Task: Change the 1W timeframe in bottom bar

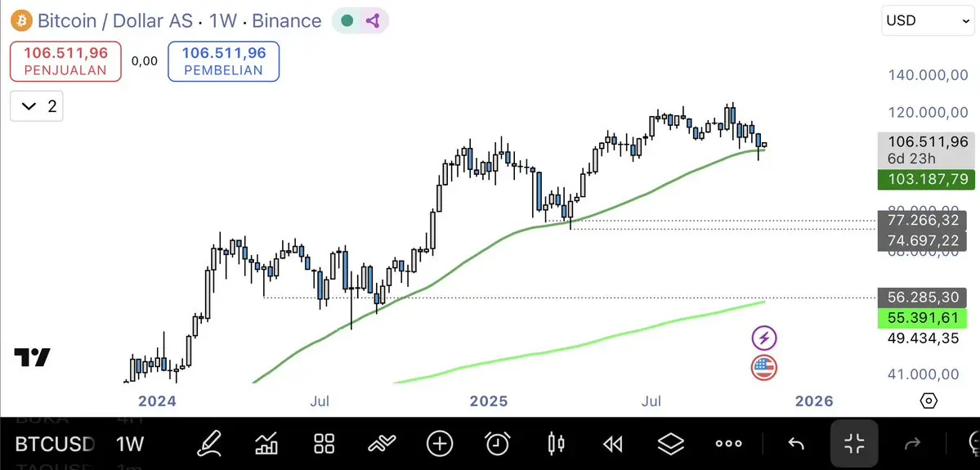Action: coord(130,445)
